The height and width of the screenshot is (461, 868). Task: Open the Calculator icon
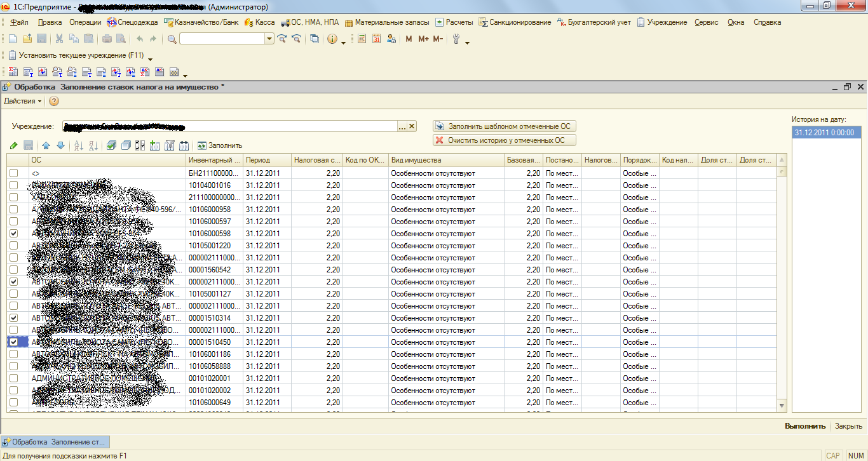362,39
